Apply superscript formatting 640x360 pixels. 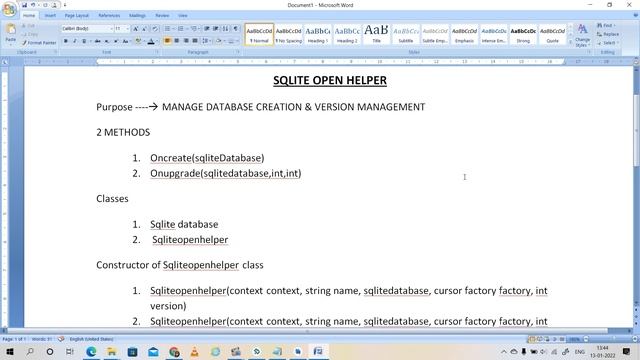click(x=116, y=41)
